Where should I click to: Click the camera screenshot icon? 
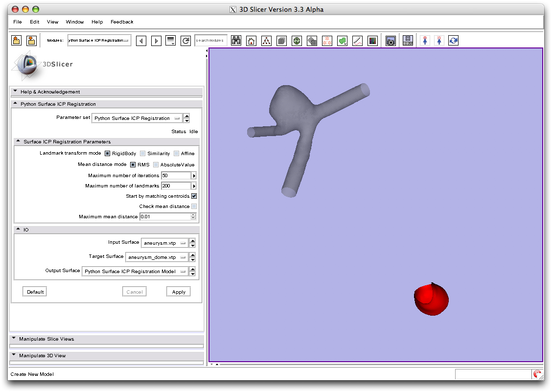[391, 41]
